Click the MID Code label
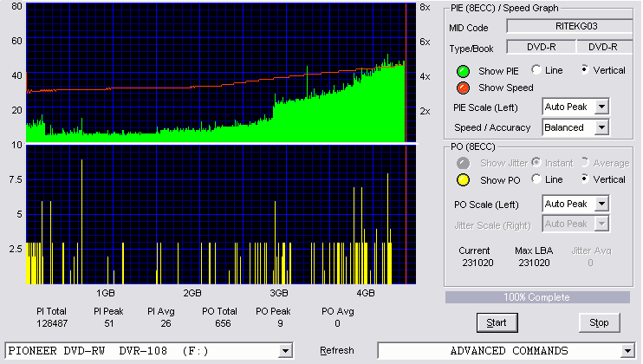This screenshot has width=643, height=364. [468, 28]
